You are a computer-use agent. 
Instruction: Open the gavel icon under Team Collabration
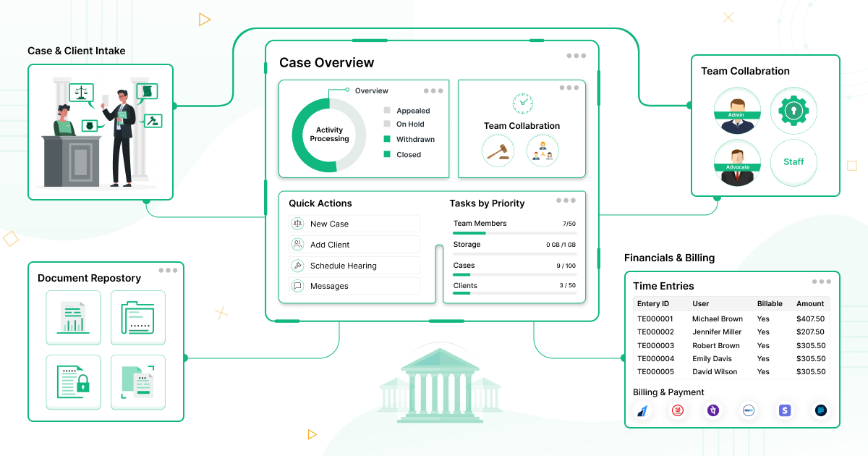pos(498,151)
